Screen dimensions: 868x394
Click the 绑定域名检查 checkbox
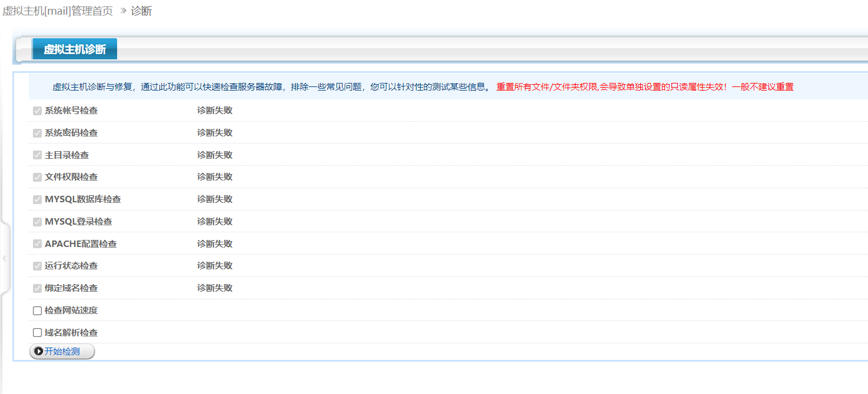coord(37,288)
